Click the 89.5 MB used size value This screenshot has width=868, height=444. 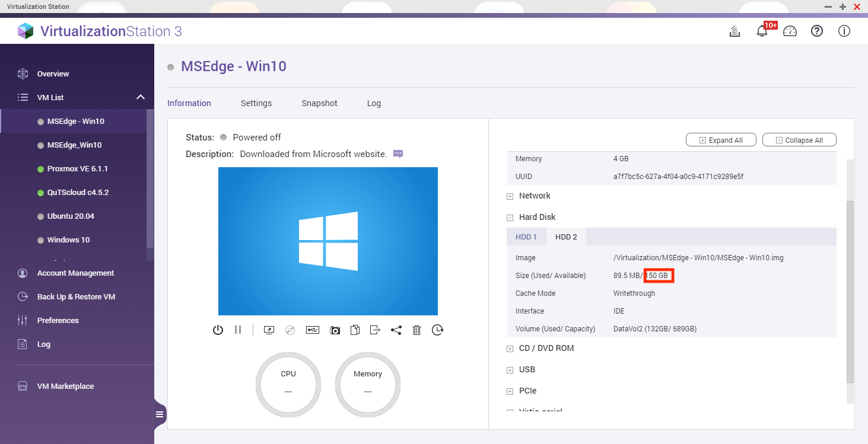tap(627, 276)
